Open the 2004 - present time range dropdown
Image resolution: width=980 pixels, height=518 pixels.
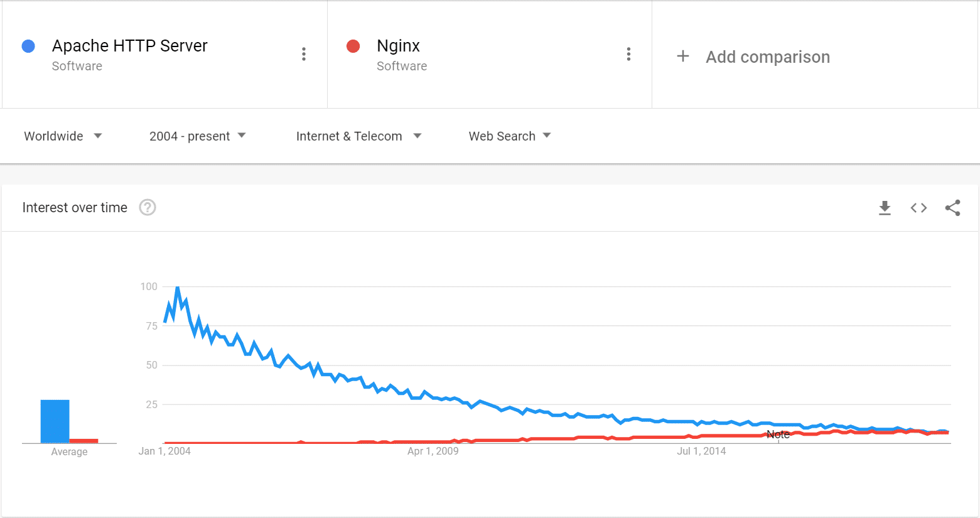198,136
